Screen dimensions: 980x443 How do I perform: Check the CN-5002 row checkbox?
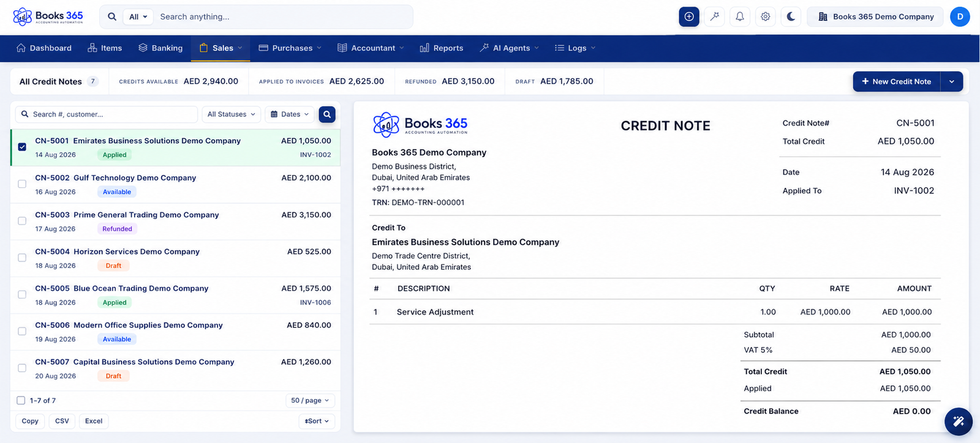coord(22,184)
